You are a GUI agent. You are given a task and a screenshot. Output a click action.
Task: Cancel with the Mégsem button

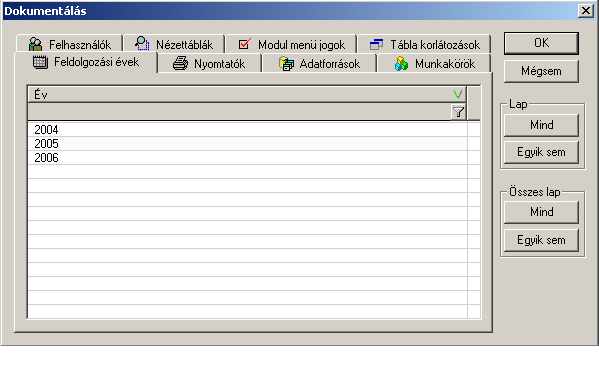click(541, 71)
